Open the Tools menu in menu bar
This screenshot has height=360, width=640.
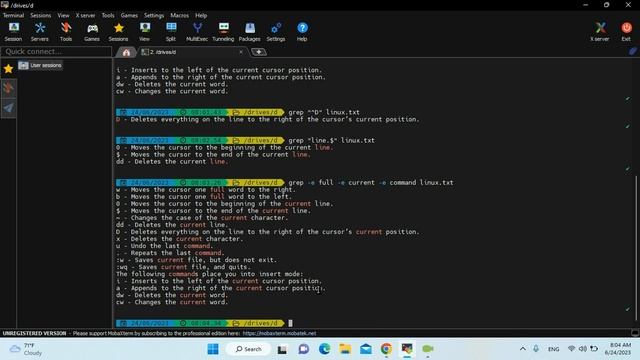click(x=108, y=16)
